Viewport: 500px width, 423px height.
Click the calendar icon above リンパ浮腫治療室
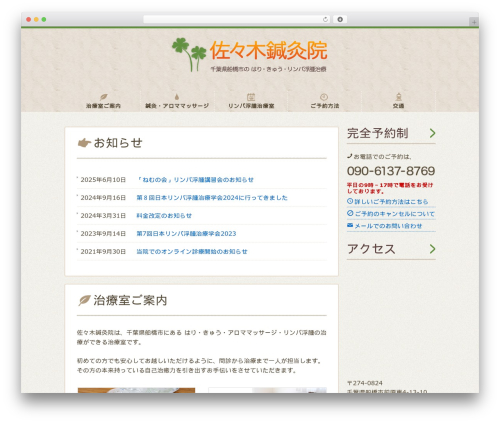pos(251,97)
